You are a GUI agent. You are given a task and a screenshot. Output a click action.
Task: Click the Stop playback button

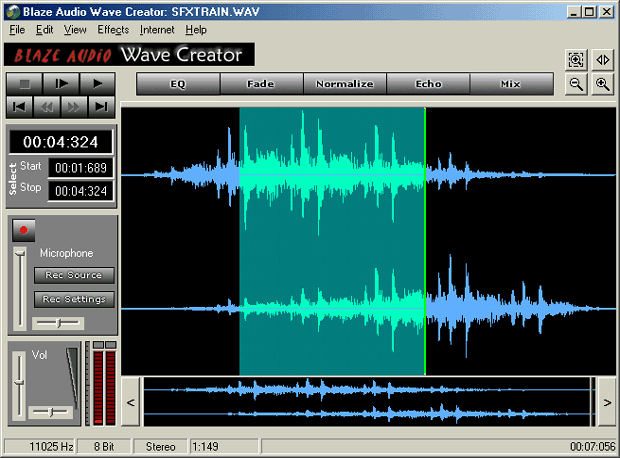[25, 84]
